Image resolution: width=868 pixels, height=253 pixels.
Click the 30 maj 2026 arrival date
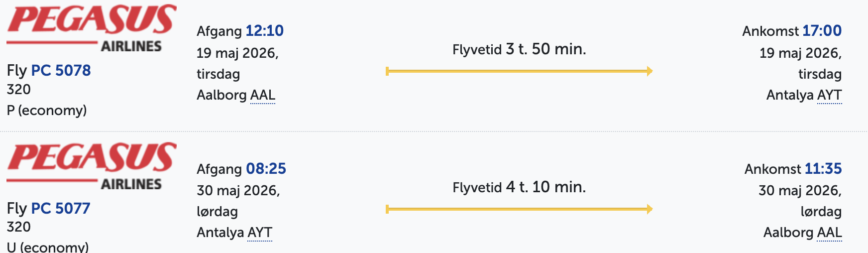click(x=799, y=190)
